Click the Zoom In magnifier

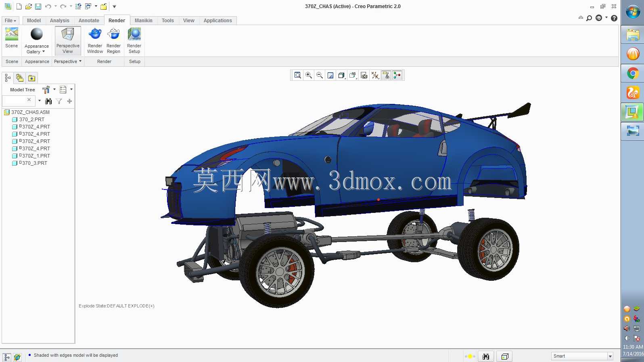[309, 75]
